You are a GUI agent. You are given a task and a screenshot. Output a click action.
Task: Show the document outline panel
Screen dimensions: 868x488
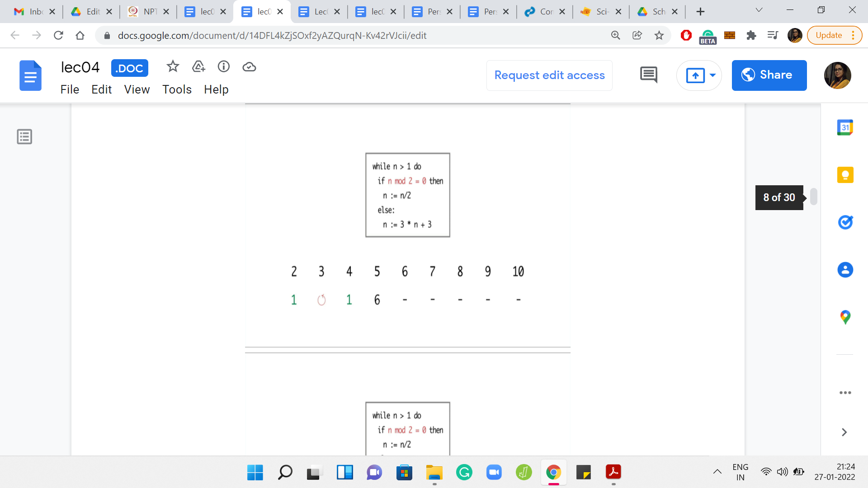click(x=24, y=136)
